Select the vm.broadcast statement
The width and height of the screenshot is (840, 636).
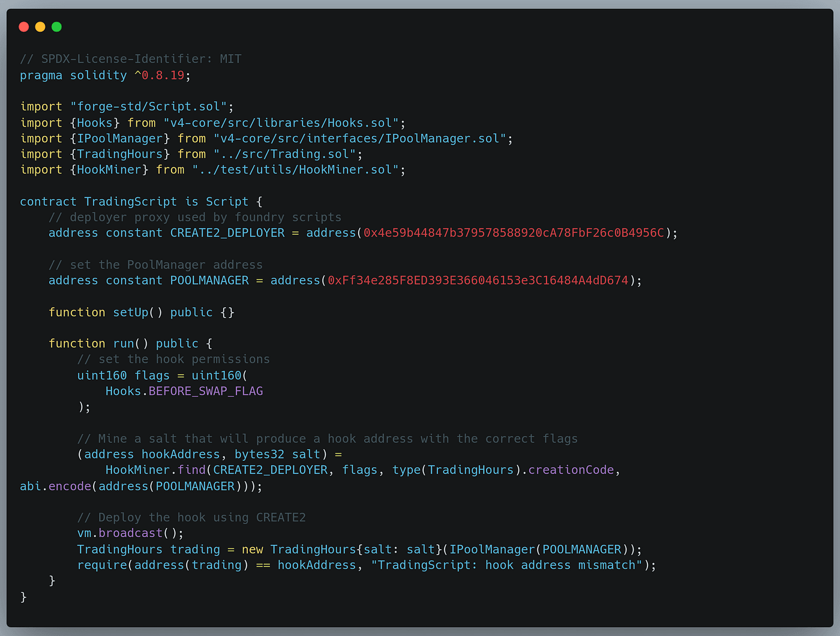[130, 532]
